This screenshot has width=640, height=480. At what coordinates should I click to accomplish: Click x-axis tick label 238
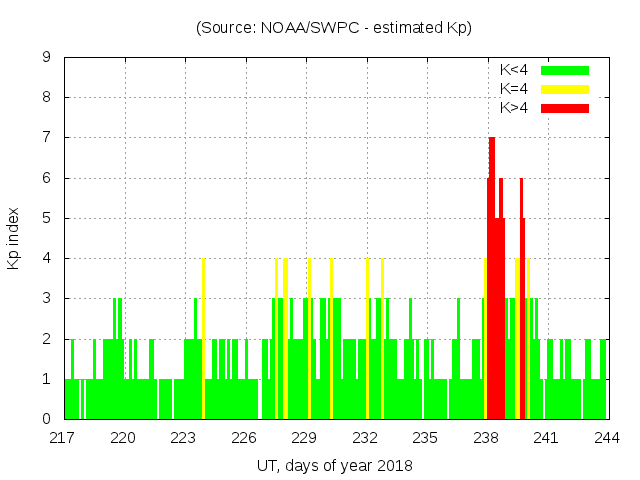[486, 437]
